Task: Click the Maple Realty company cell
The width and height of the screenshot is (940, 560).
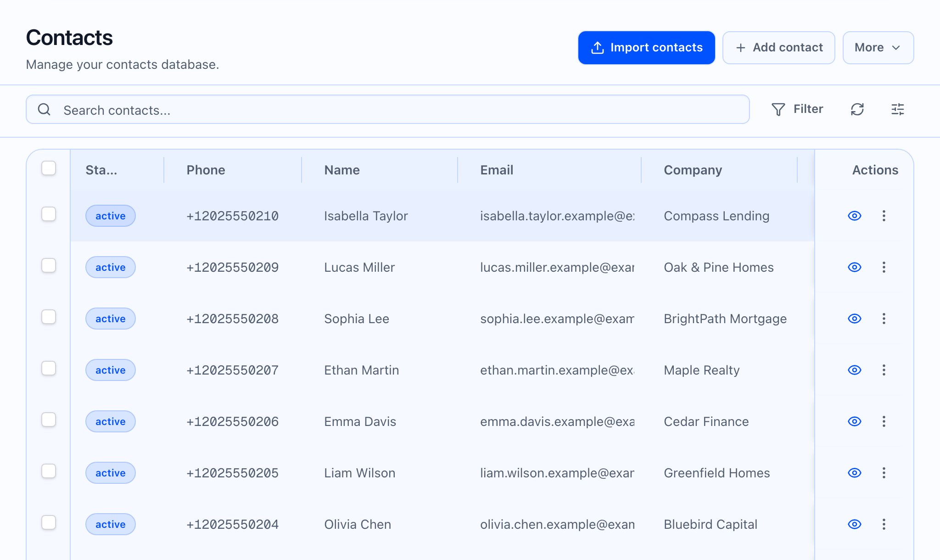Action: (x=702, y=370)
